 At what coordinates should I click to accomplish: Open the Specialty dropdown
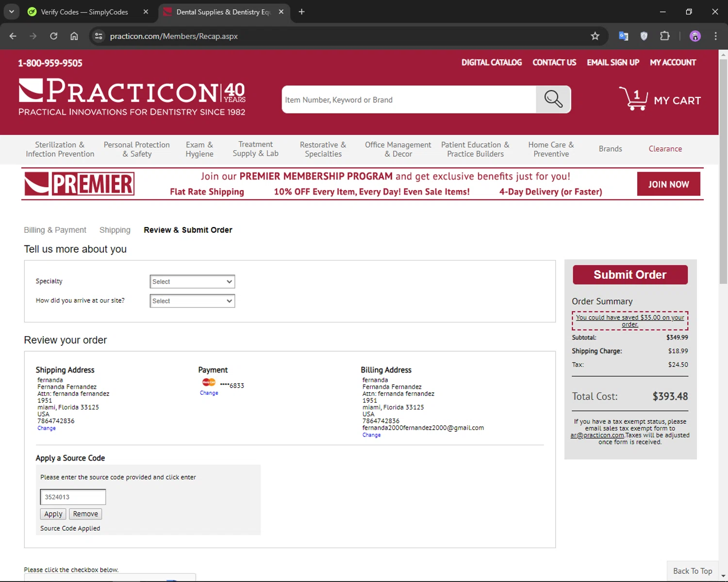tap(192, 281)
